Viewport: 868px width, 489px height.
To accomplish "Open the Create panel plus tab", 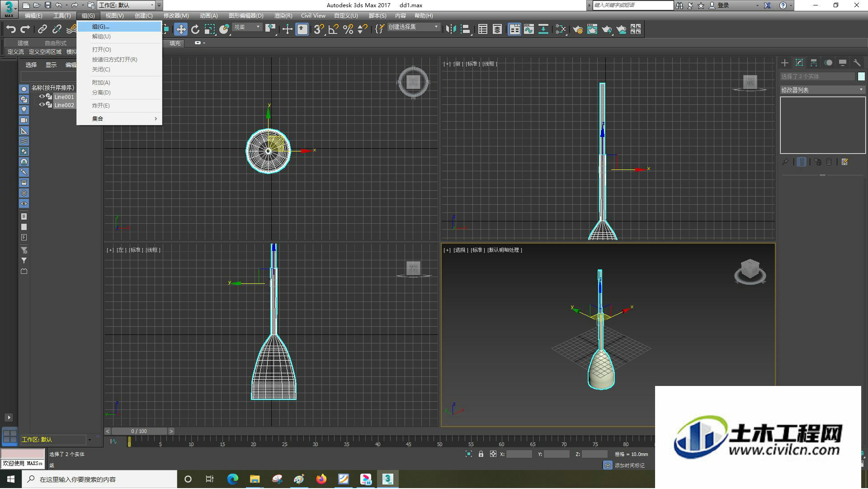I will coord(785,63).
